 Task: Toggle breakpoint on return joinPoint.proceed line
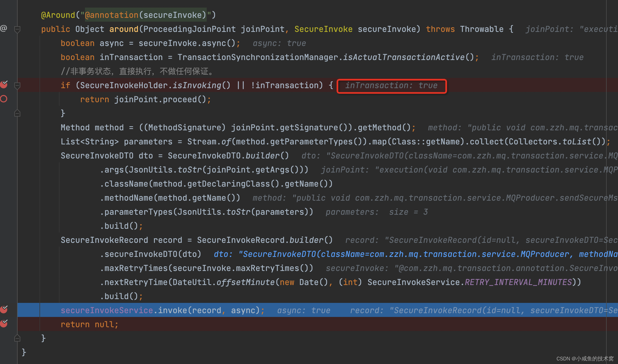pos(4,99)
